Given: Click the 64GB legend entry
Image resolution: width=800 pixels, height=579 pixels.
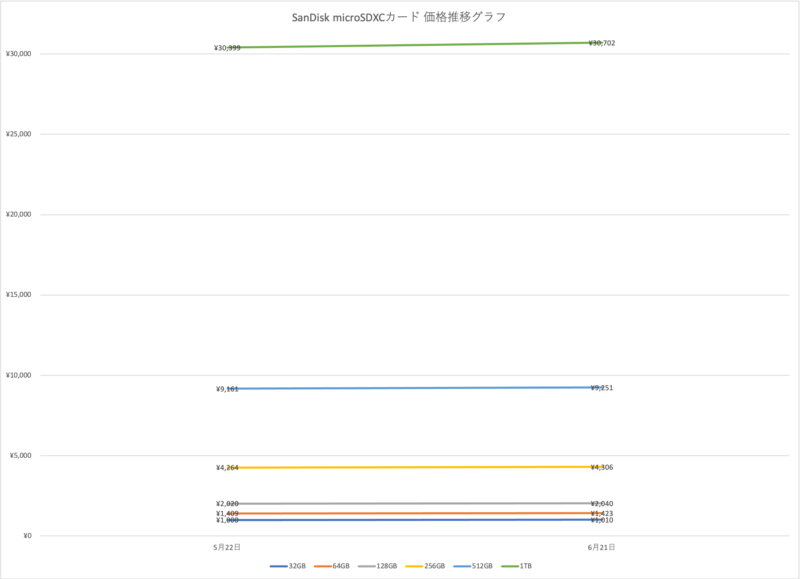Looking at the screenshot, I should click(332, 566).
